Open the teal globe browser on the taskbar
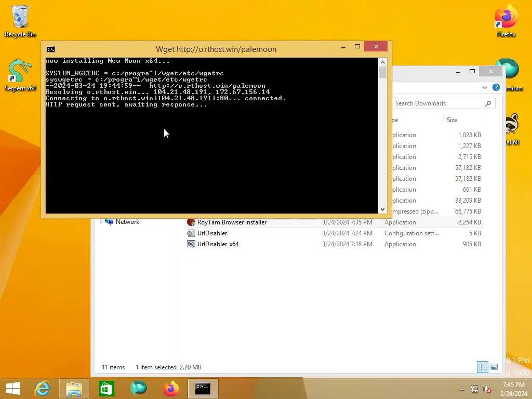Image resolution: width=532 pixels, height=399 pixels. 139,388
